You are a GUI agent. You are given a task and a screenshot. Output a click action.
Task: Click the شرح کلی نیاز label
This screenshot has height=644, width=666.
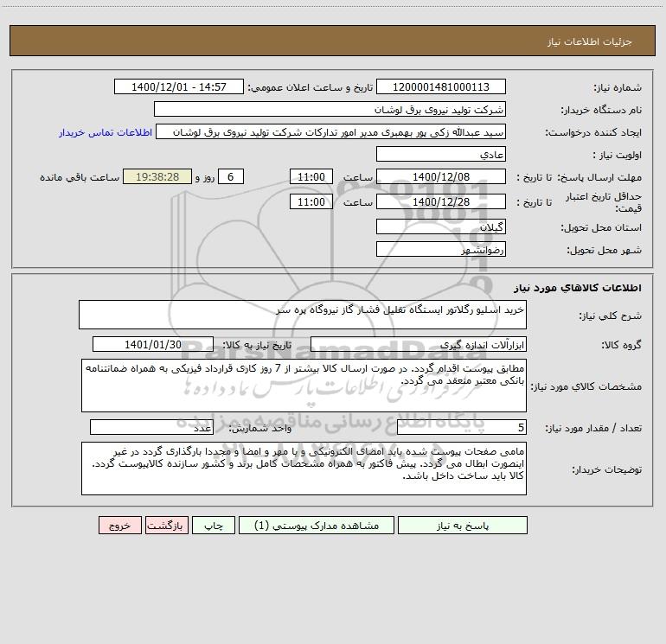coord(611,316)
